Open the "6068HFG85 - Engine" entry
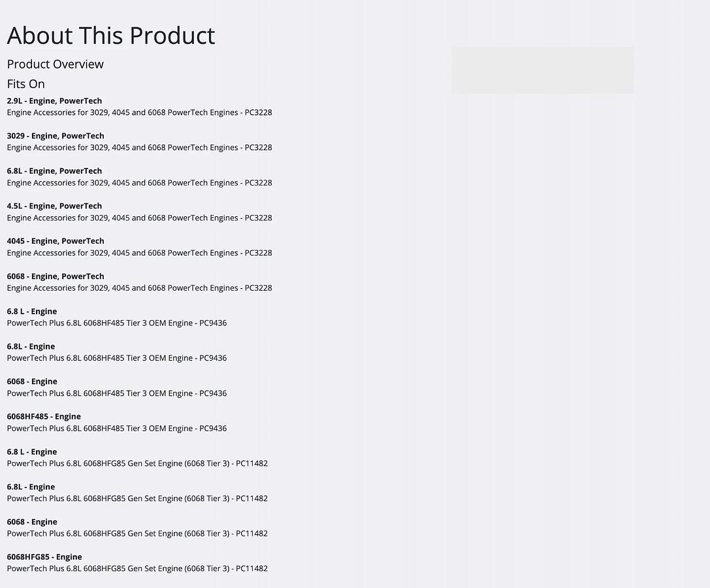The width and height of the screenshot is (710, 588). [x=44, y=557]
